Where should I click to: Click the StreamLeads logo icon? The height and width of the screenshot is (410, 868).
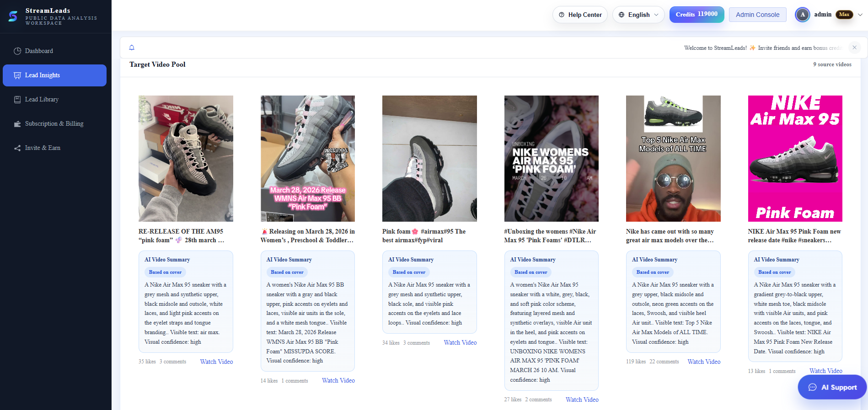13,16
